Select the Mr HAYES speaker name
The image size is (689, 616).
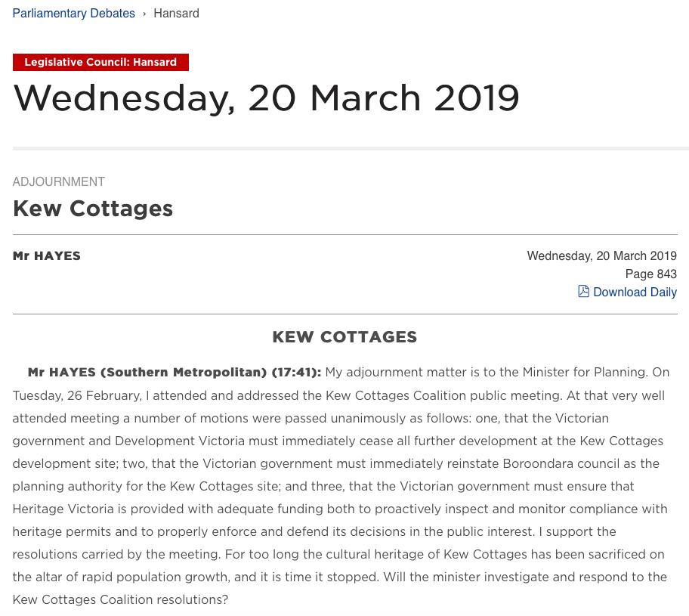[46, 255]
